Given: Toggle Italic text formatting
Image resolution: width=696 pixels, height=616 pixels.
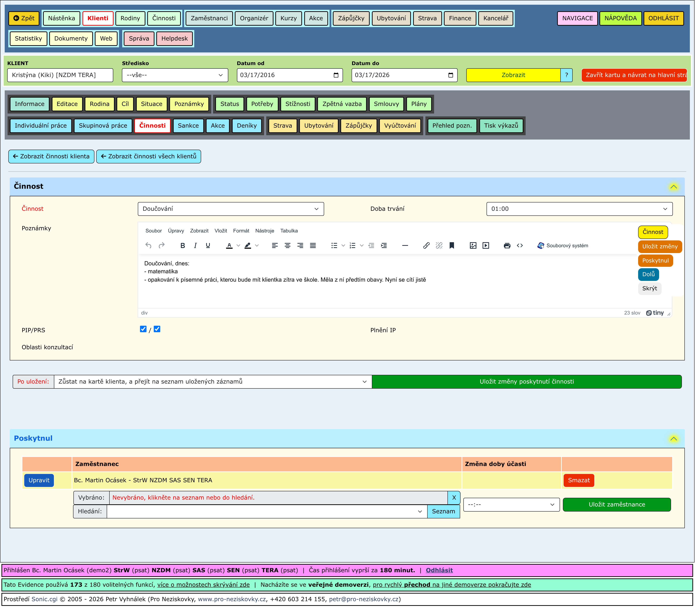Looking at the screenshot, I should (196, 246).
